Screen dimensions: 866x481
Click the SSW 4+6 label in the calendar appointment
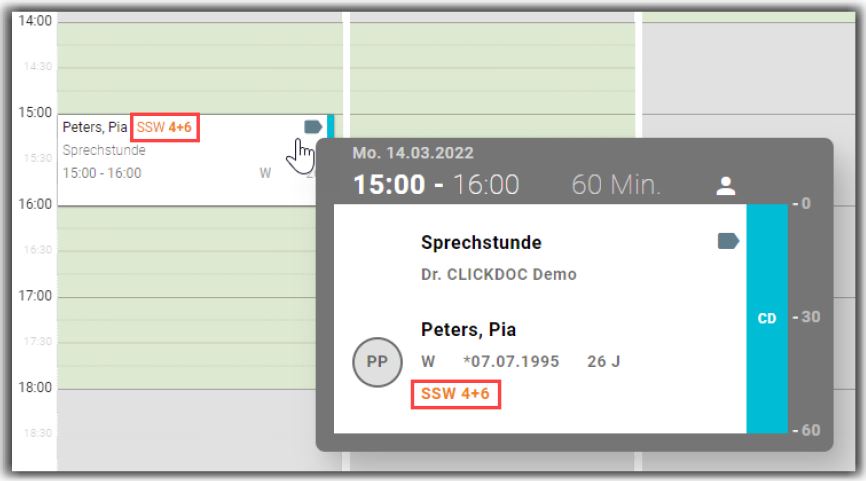pos(165,128)
